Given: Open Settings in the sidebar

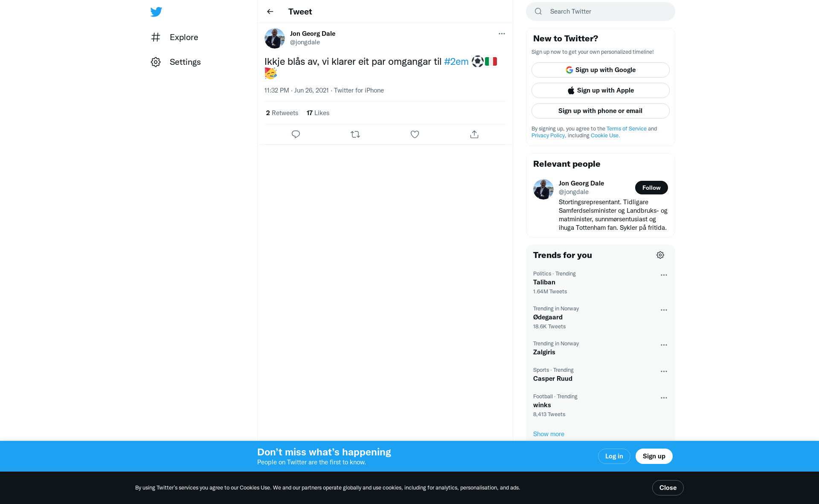Looking at the screenshot, I should (176, 62).
